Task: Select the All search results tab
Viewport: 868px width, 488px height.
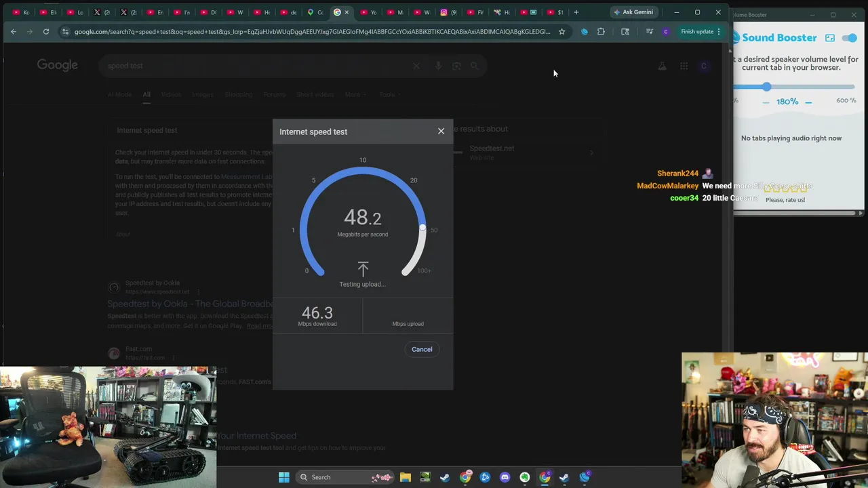Action: 146,94
